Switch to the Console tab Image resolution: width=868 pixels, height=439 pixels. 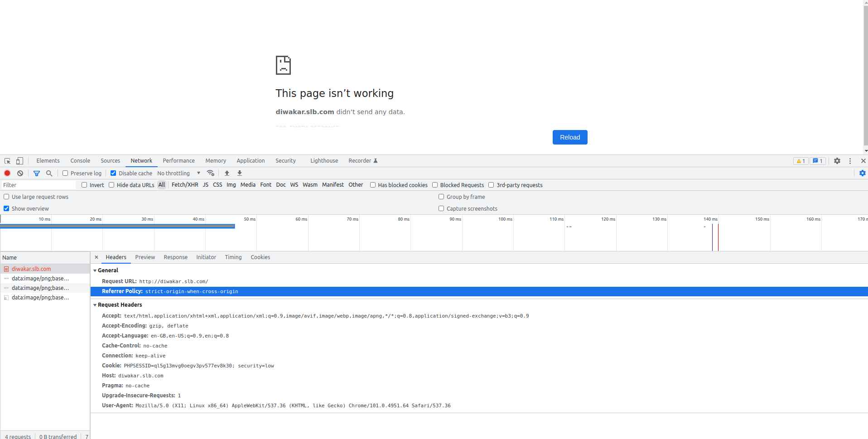coord(80,161)
